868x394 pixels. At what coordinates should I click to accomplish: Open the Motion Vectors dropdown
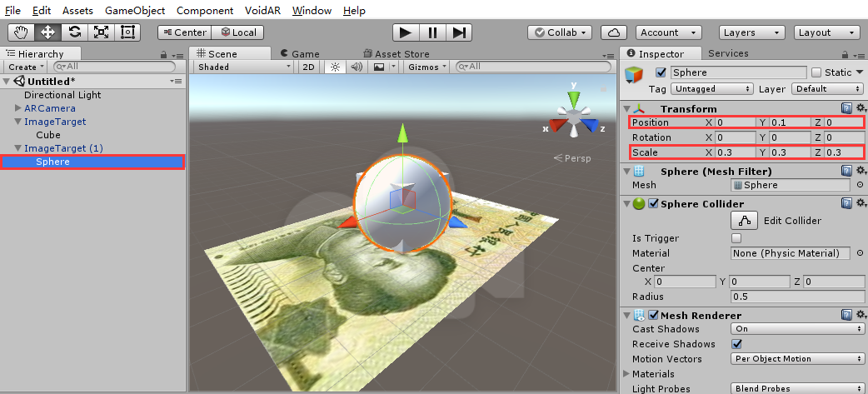(x=797, y=358)
